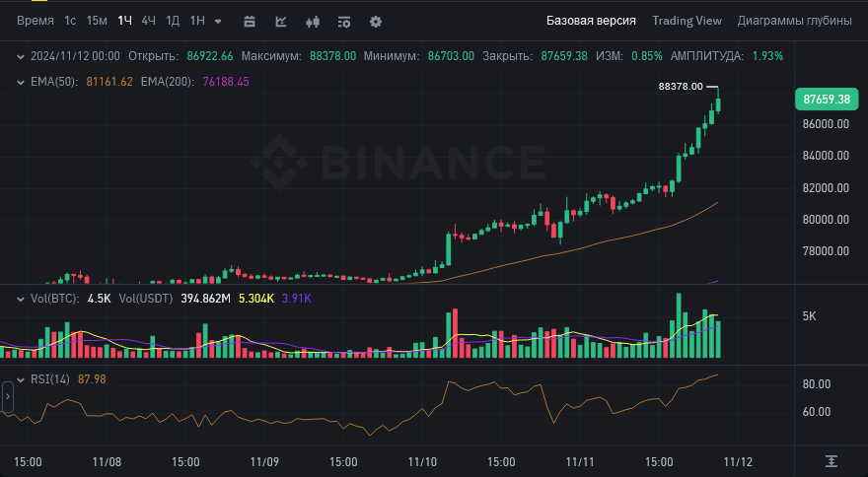Collapse the OHLC info row chevron
Image resolution: width=868 pixels, height=477 pixels.
point(21,56)
